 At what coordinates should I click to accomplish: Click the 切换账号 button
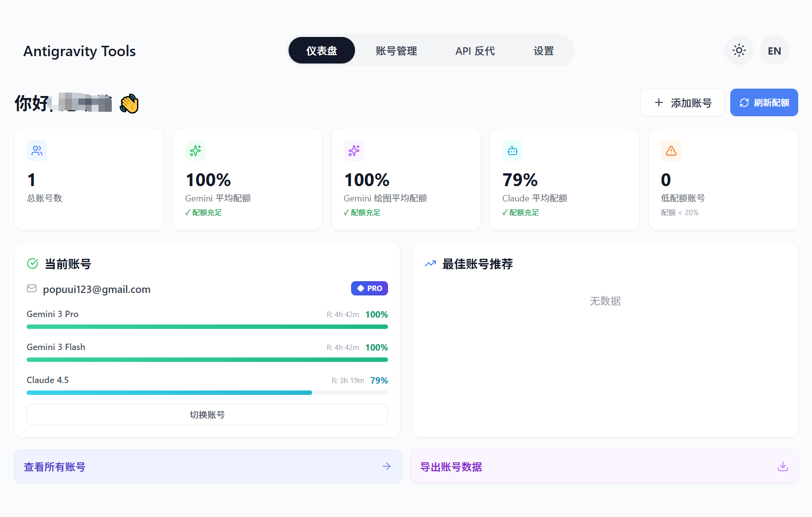pyautogui.click(x=207, y=414)
